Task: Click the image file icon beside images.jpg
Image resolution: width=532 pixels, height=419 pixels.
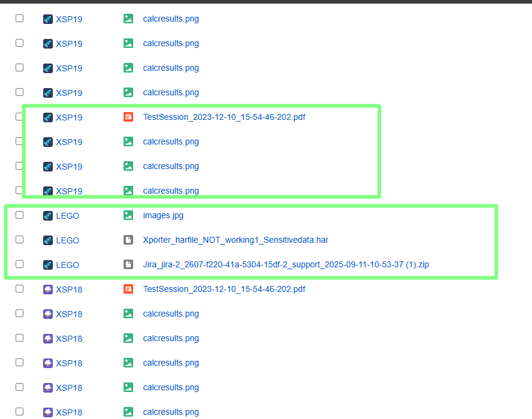Action: click(128, 215)
